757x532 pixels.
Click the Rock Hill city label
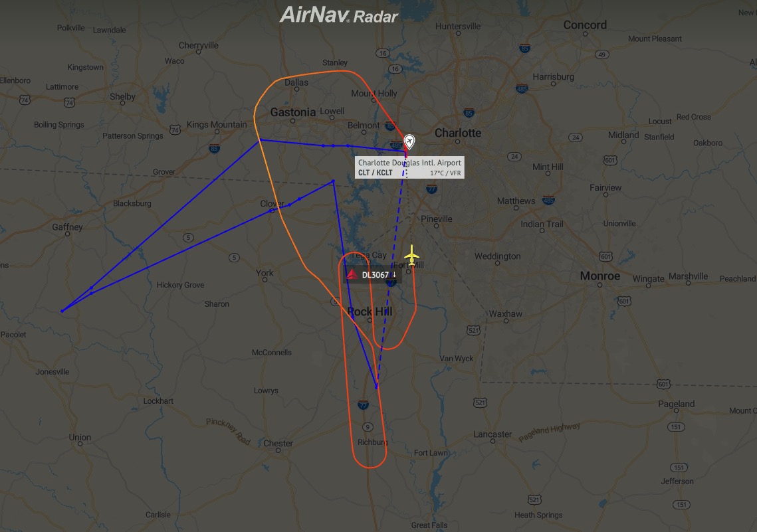coord(370,311)
